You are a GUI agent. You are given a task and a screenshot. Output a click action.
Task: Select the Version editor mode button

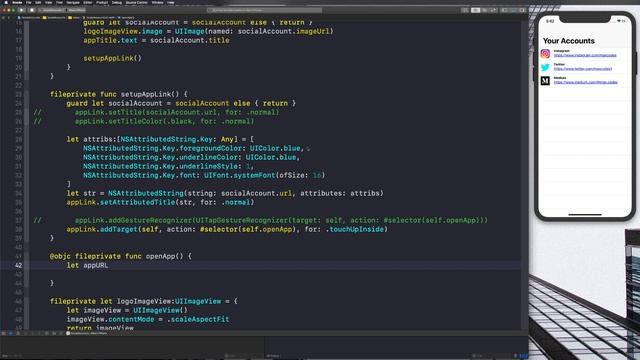coord(494,10)
